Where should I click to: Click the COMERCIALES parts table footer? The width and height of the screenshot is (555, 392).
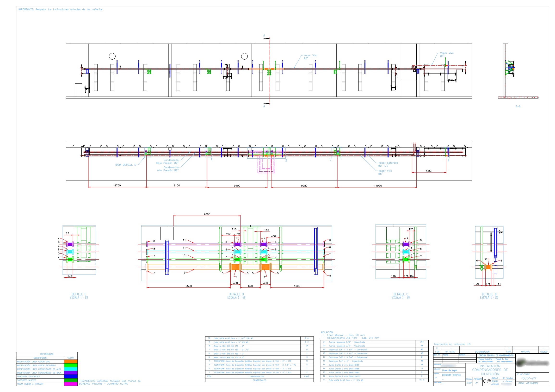(x=259, y=380)
